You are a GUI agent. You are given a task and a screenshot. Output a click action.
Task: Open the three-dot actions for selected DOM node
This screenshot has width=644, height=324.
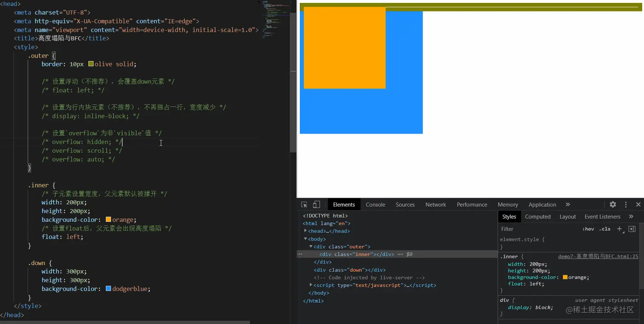(300, 254)
